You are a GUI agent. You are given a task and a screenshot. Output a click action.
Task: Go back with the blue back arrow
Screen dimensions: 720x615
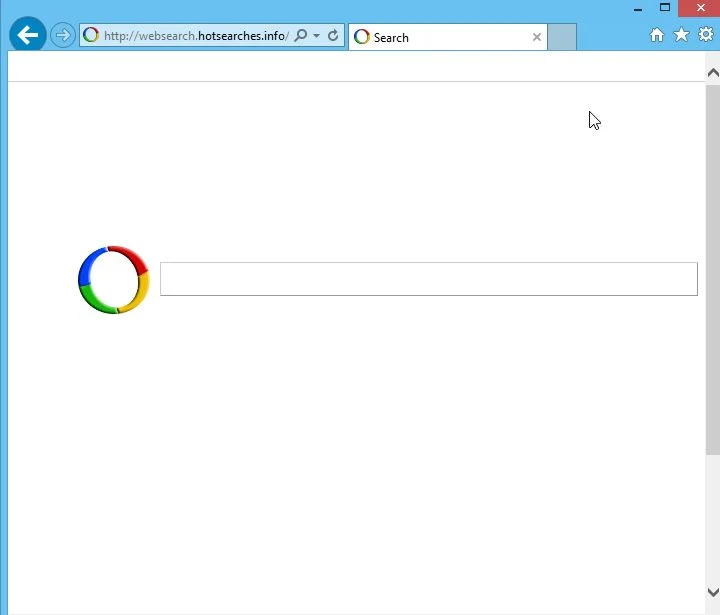pyautogui.click(x=28, y=34)
